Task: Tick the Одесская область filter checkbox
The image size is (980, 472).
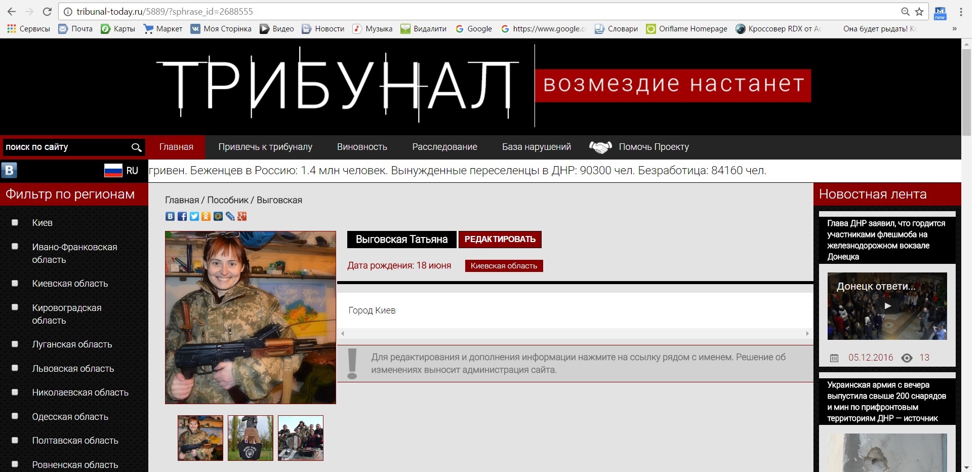Action: [15, 416]
